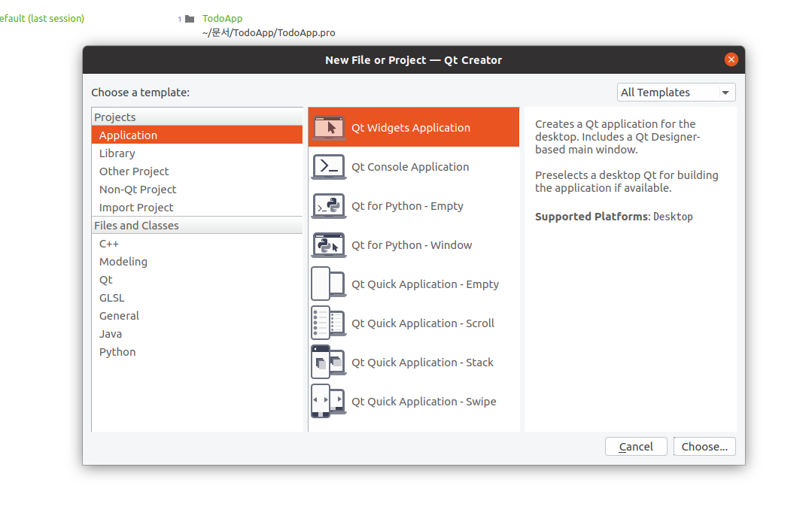Close the New File or Project dialog

[731, 59]
